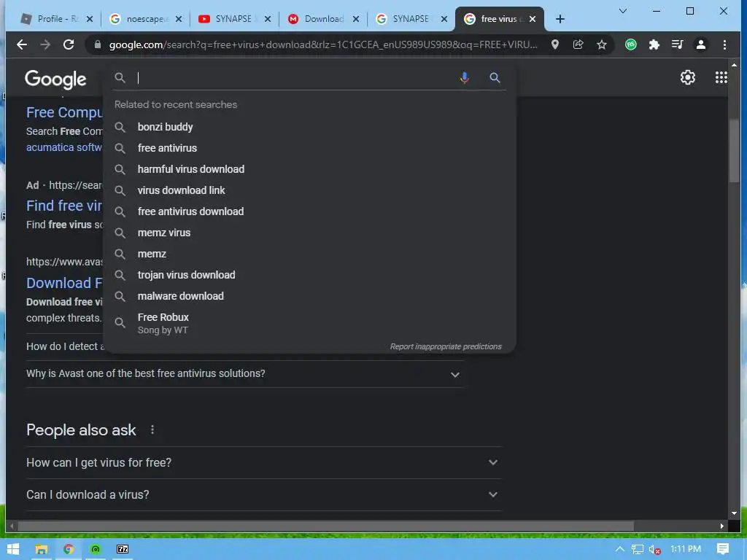Open the Chrome profile avatar
This screenshot has height=560, width=747.
701,44
